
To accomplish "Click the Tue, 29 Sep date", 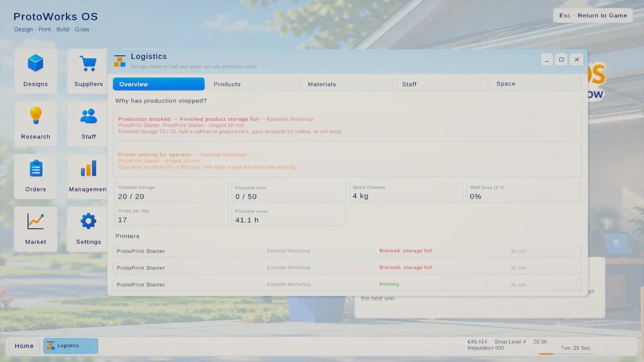I will click(x=576, y=348).
